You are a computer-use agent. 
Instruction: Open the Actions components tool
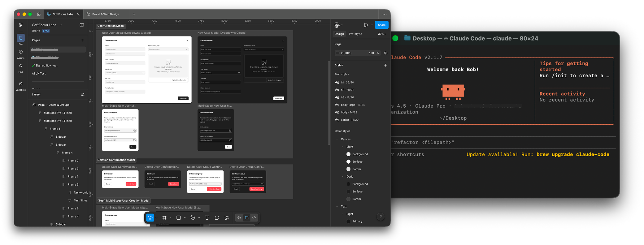(x=227, y=218)
